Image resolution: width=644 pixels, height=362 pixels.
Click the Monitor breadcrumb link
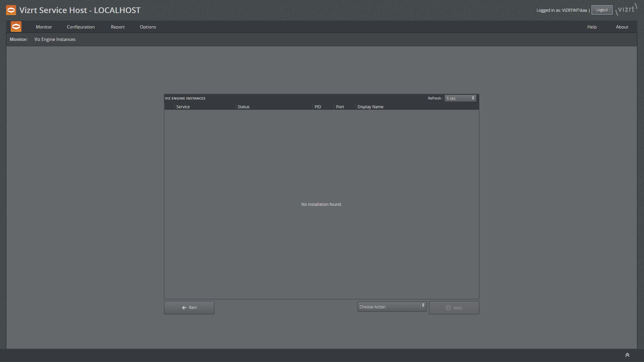(x=18, y=39)
